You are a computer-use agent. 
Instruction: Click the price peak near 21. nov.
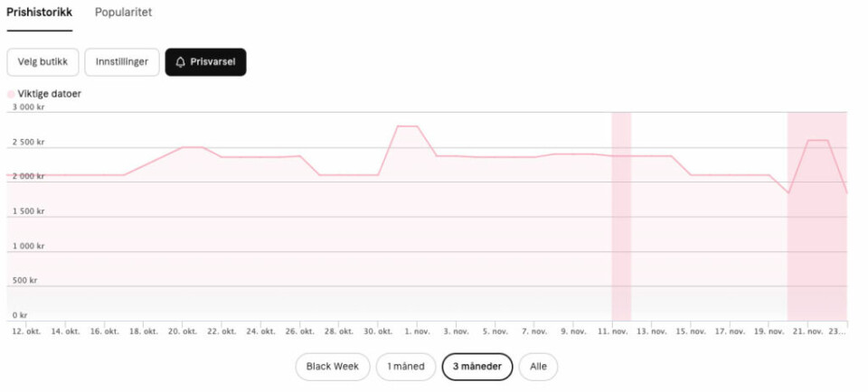(817, 140)
